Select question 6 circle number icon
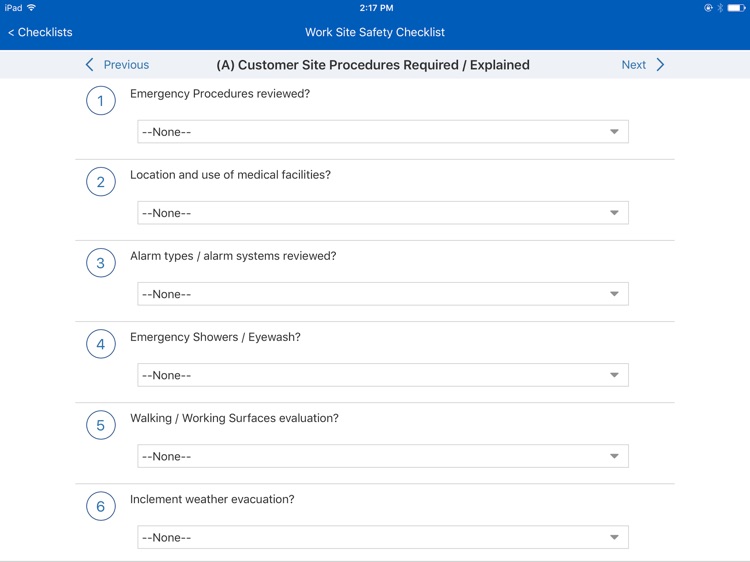Screen dimensions: 750x562 click(x=100, y=506)
